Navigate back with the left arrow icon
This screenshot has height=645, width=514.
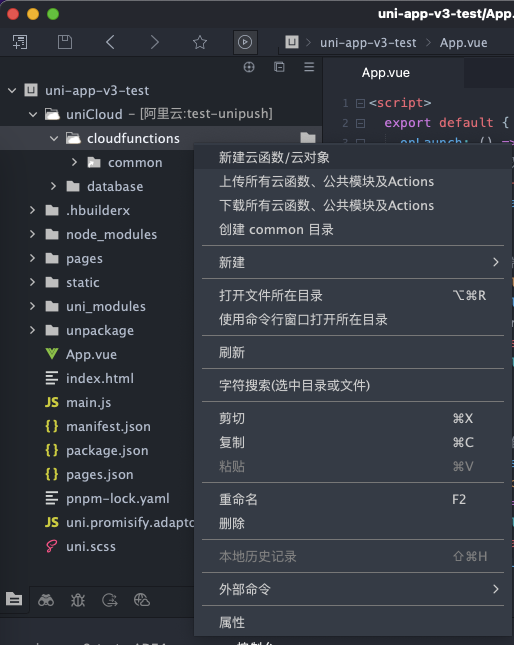coord(110,42)
